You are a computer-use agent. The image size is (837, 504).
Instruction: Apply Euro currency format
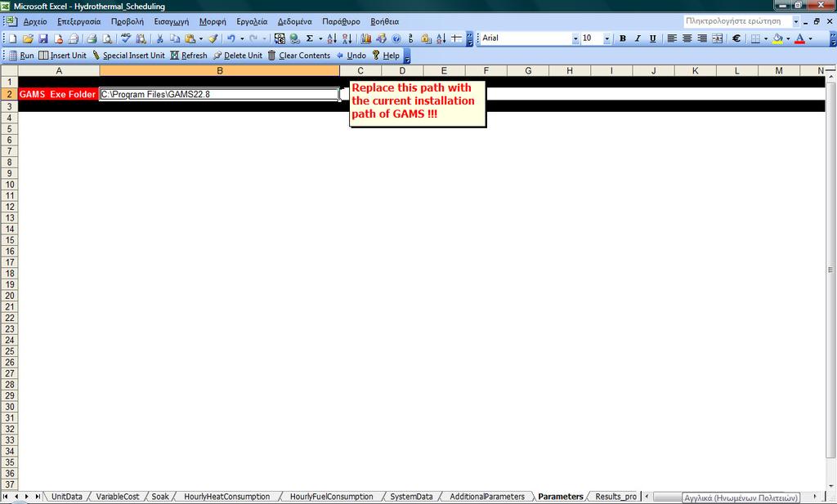coord(736,38)
